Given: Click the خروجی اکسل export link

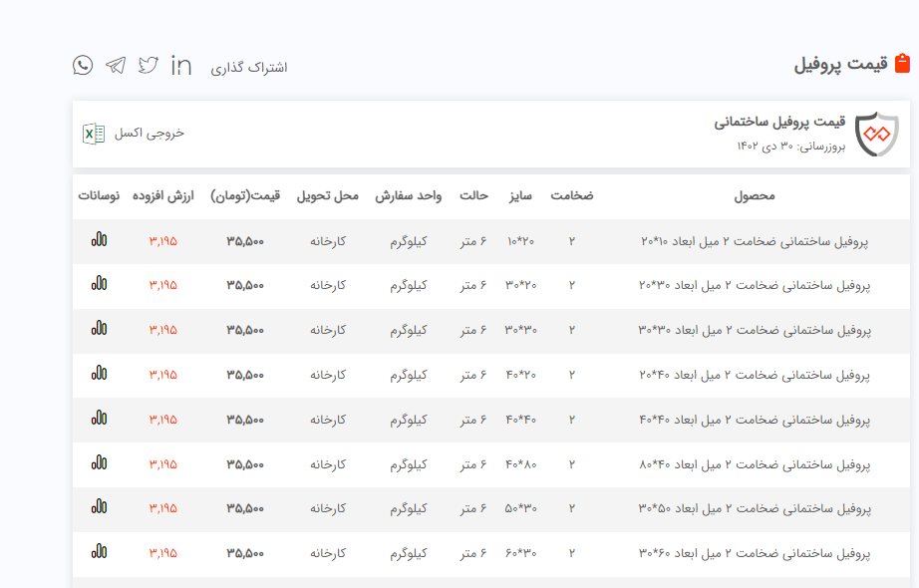Looking at the screenshot, I should [150, 134].
